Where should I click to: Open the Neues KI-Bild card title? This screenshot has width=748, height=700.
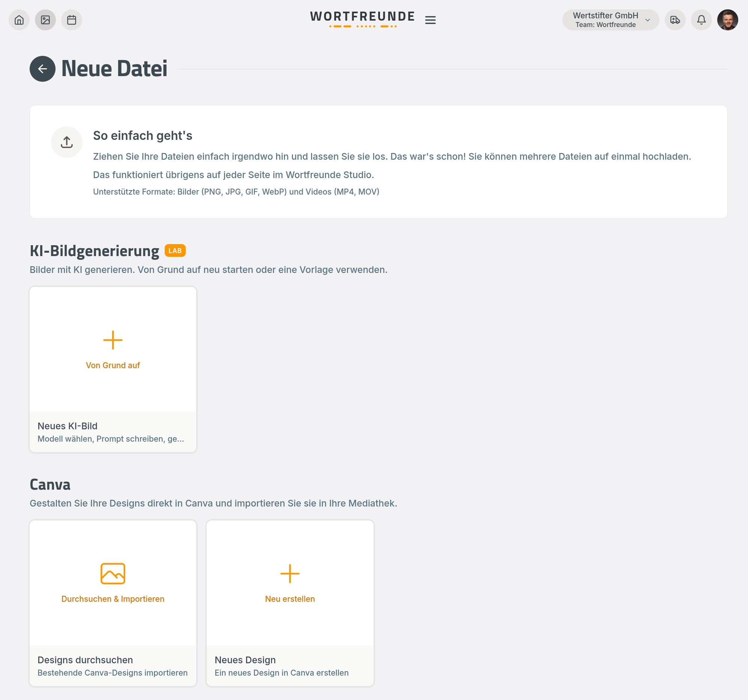(x=68, y=426)
